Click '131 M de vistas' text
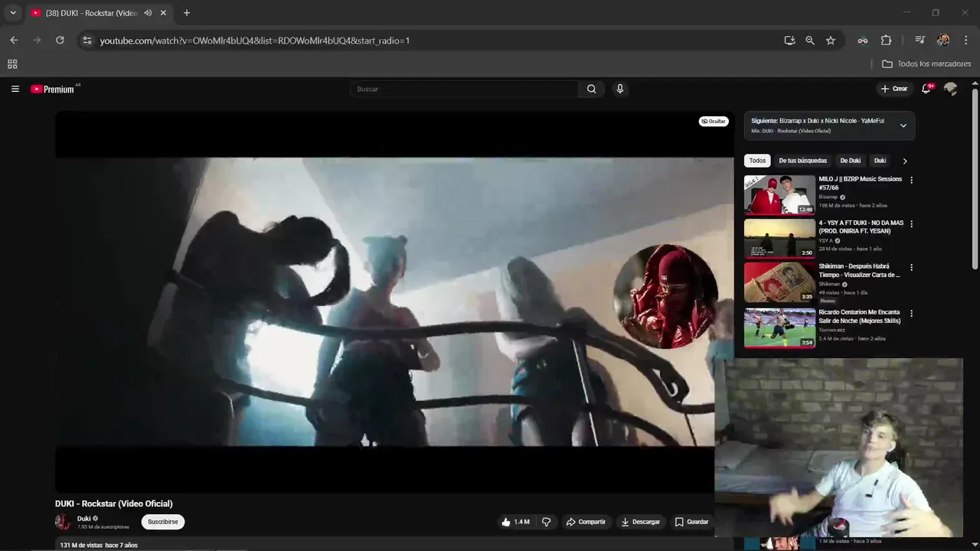The height and width of the screenshot is (551, 980). click(x=81, y=545)
